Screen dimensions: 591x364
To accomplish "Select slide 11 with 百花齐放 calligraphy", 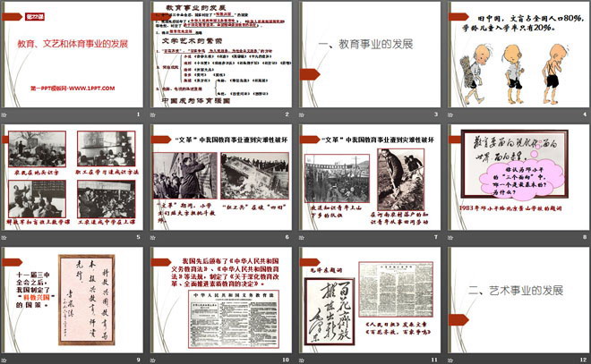I will (370, 300).
